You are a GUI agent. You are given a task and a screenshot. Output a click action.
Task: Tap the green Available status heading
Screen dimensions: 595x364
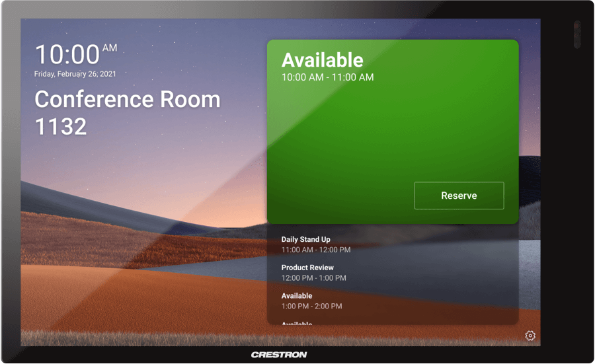[323, 60]
